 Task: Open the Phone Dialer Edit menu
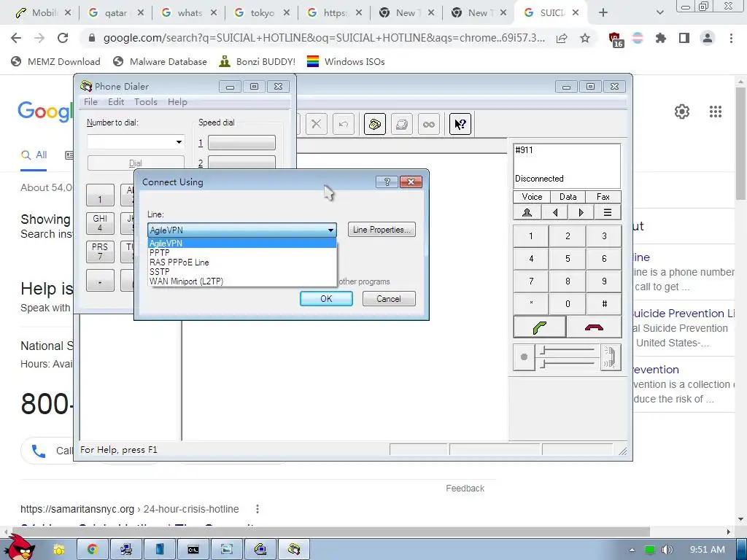click(116, 101)
